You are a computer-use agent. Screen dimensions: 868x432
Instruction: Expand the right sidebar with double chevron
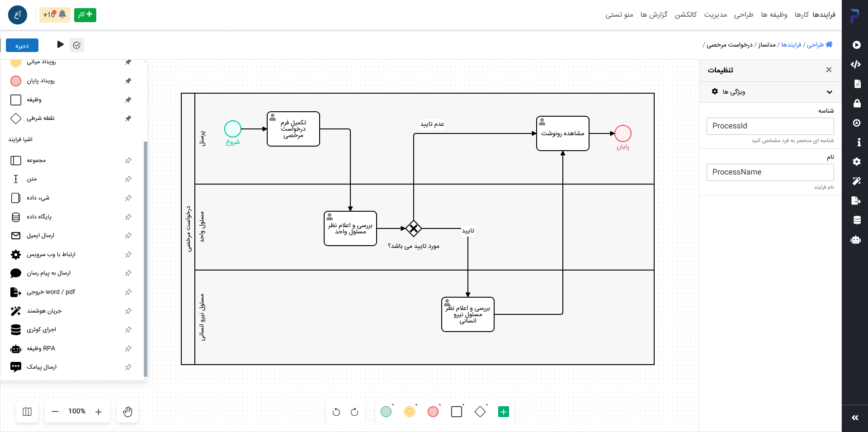pos(855,418)
